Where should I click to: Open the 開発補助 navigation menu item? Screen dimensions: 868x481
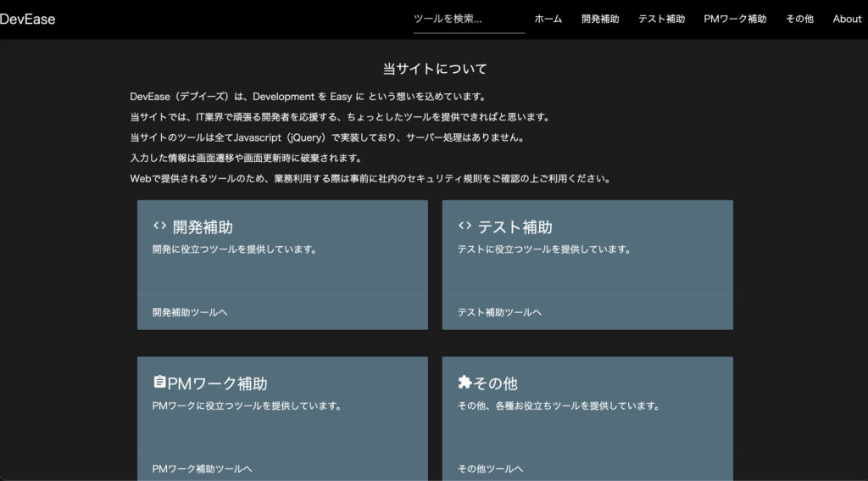tap(600, 19)
